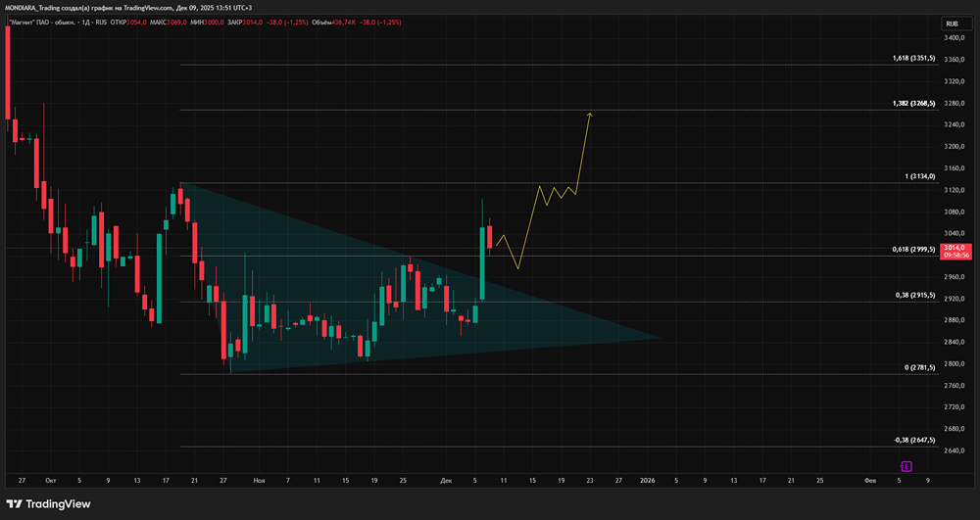Click the MONDIARA_Trading header caption
This screenshot has width=980, height=520.
point(128,8)
